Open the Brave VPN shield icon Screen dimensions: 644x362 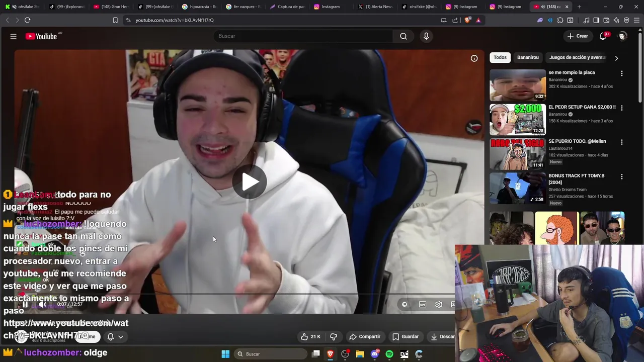[626, 20]
